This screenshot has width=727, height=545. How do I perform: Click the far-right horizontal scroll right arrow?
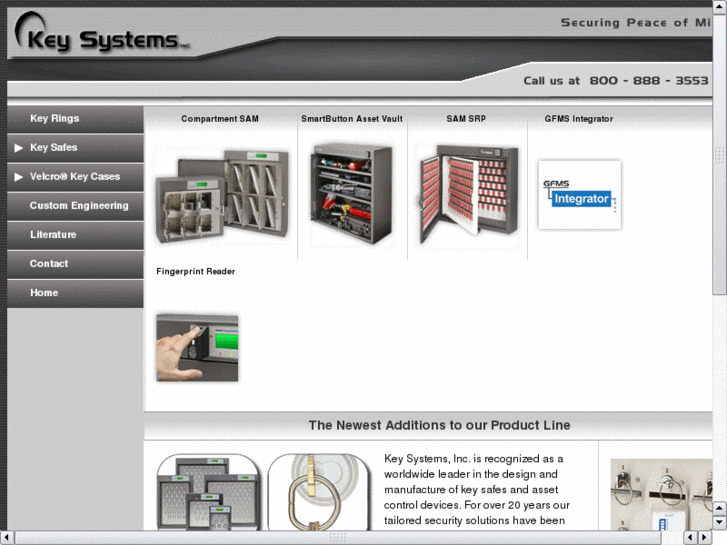(x=705, y=538)
